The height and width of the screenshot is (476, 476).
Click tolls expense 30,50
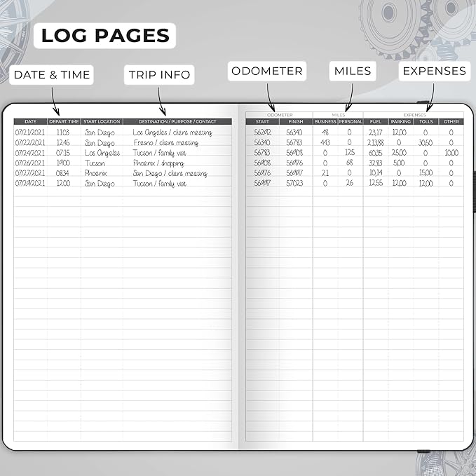tap(426, 143)
